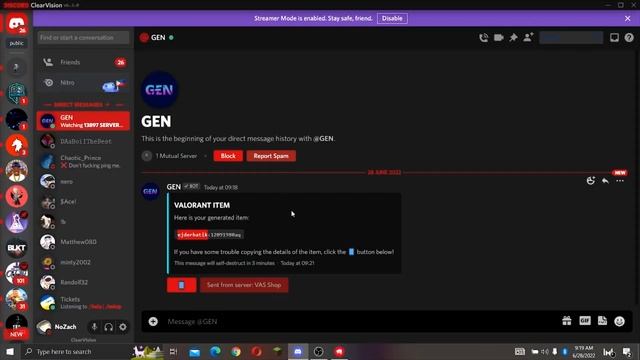Open the nero direct message

[x=84, y=182]
